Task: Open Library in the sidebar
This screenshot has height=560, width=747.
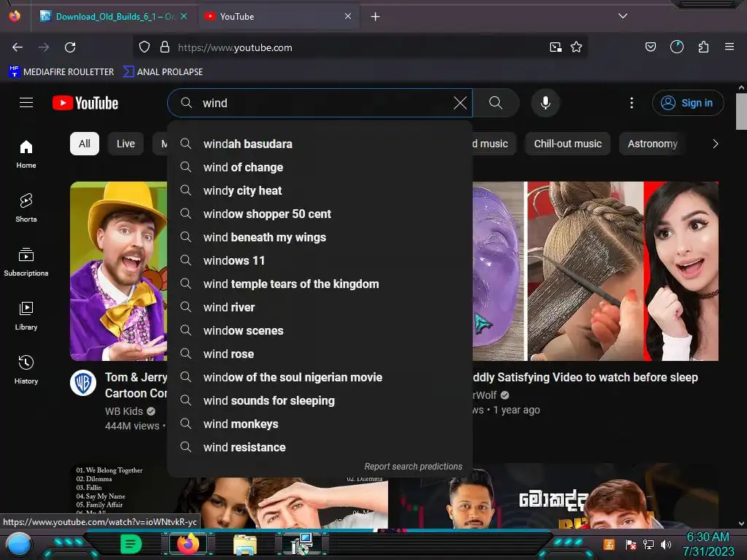Action: click(x=26, y=316)
